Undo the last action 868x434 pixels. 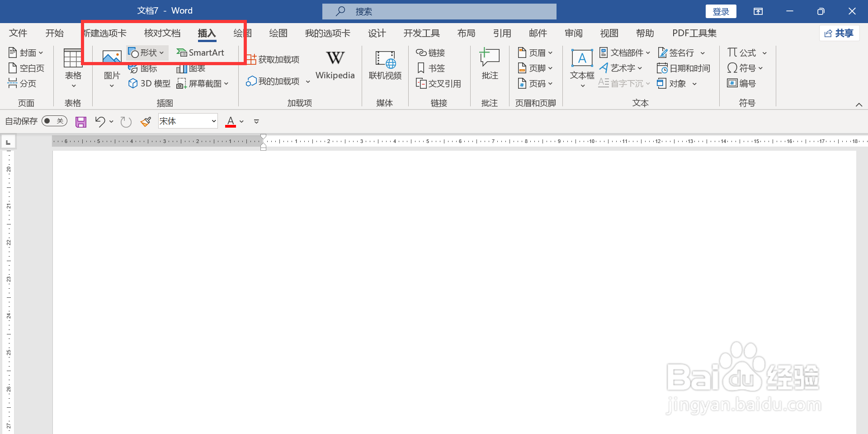point(100,121)
